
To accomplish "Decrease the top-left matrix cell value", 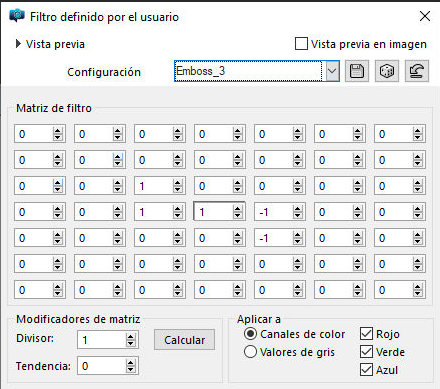I will point(57,137).
